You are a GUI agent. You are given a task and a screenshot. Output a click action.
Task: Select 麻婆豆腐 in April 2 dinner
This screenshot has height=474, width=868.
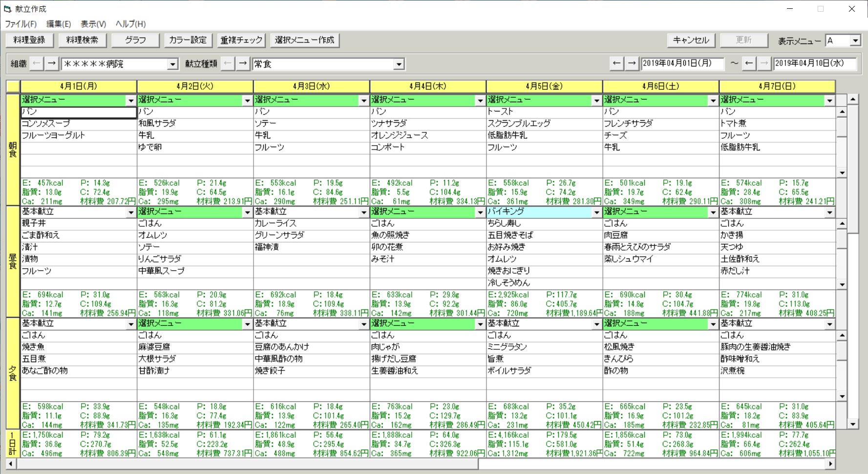(195, 347)
